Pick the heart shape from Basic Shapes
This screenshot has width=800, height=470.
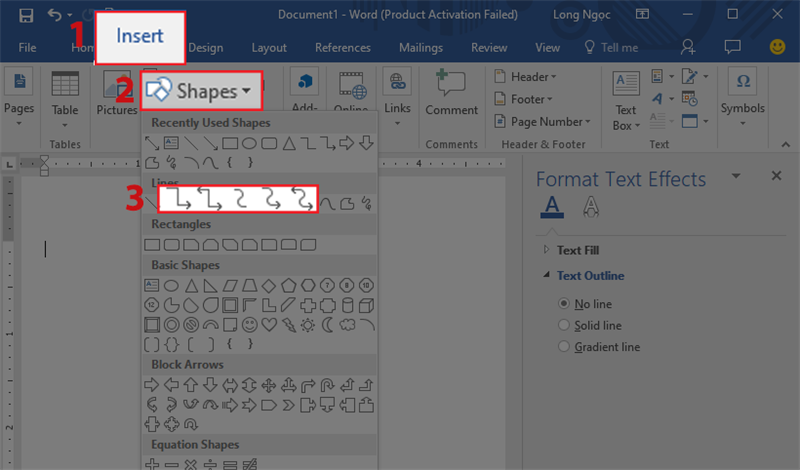point(267,325)
